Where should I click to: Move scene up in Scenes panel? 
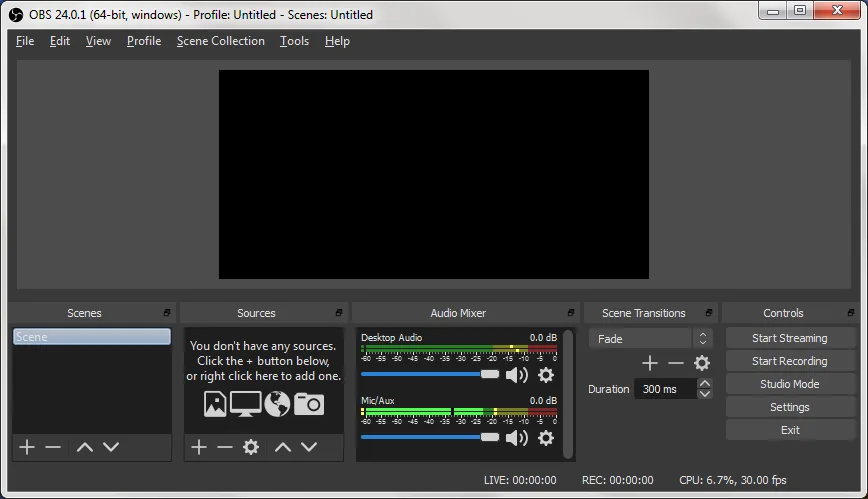pos(85,447)
